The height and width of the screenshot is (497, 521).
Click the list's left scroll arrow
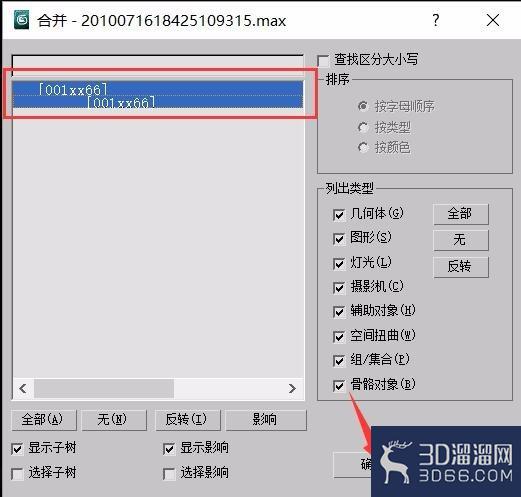23,388
